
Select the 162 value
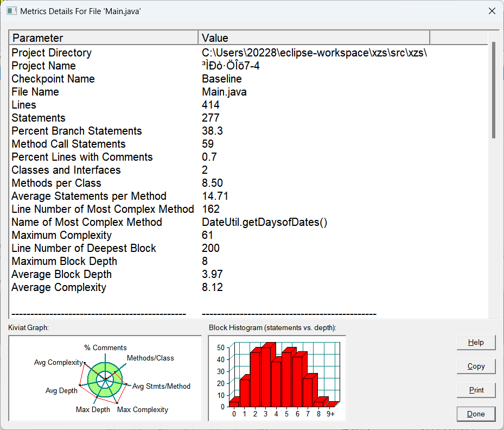coord(210,209)
